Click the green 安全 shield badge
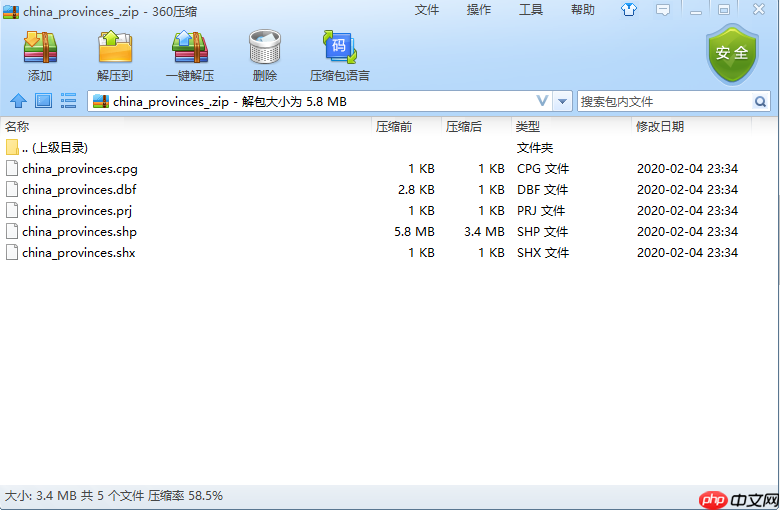This screenshot has width=780, height=510. 732,54
